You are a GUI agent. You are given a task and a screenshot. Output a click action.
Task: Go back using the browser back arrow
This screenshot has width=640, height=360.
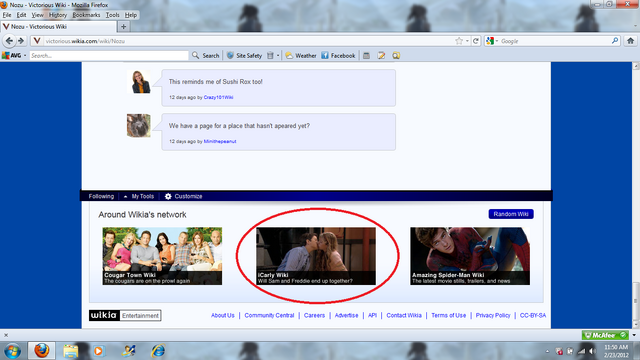coord(9,41)
